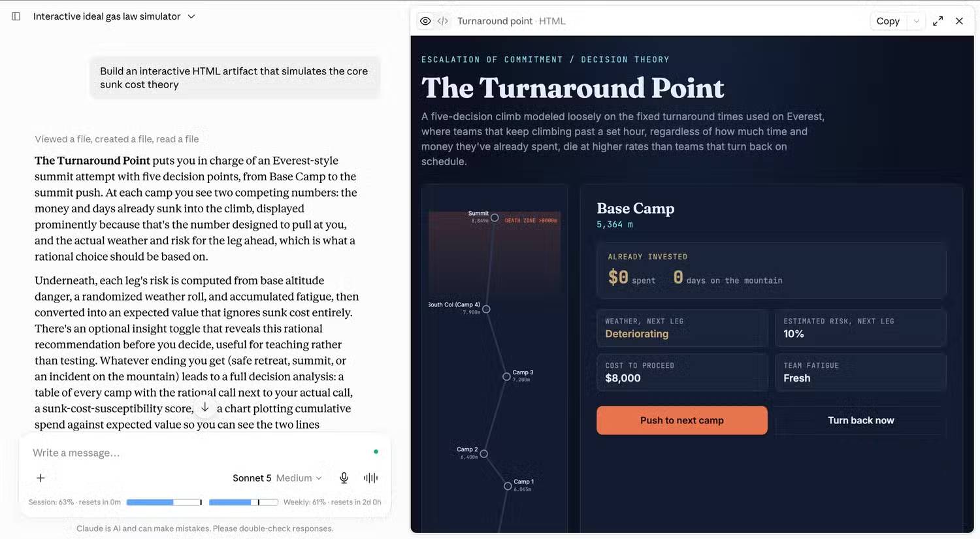Click the plus attachment icon
The image size is (980, 539).
click(x=41, y=478)
